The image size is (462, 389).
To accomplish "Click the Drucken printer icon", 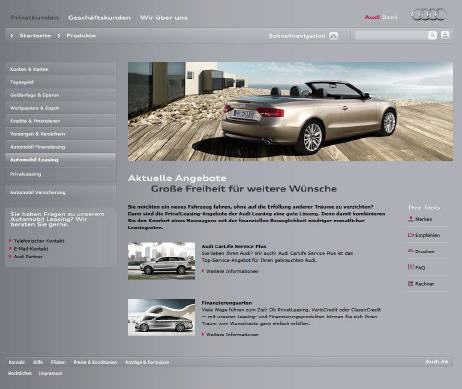I will [x=411, y=251].
